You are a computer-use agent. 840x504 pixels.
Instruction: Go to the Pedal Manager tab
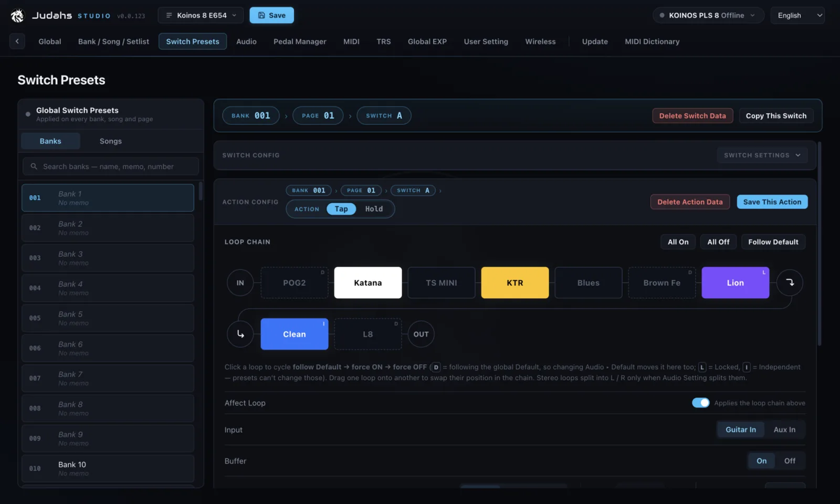(x=300, y=41)
